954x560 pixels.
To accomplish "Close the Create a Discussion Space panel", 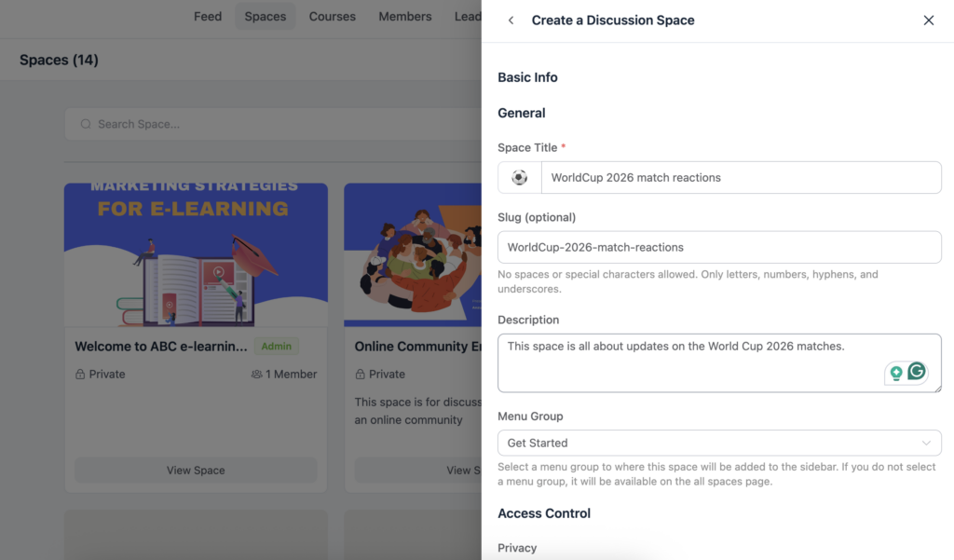I will 929,20.
